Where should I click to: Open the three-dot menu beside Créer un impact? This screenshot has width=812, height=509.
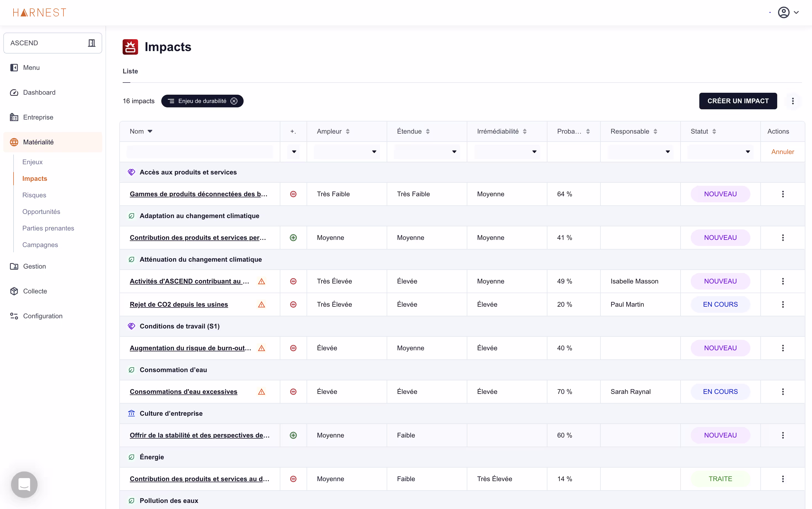[792, 101]
